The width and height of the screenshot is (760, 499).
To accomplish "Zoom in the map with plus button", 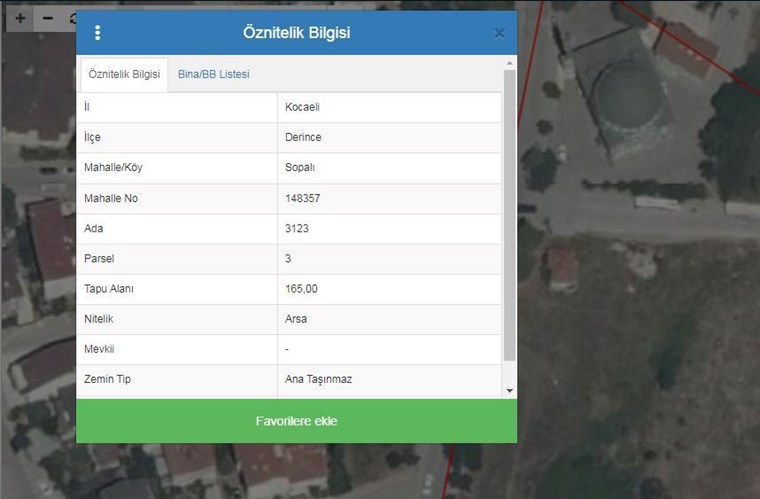I will (x=20, y=19).
